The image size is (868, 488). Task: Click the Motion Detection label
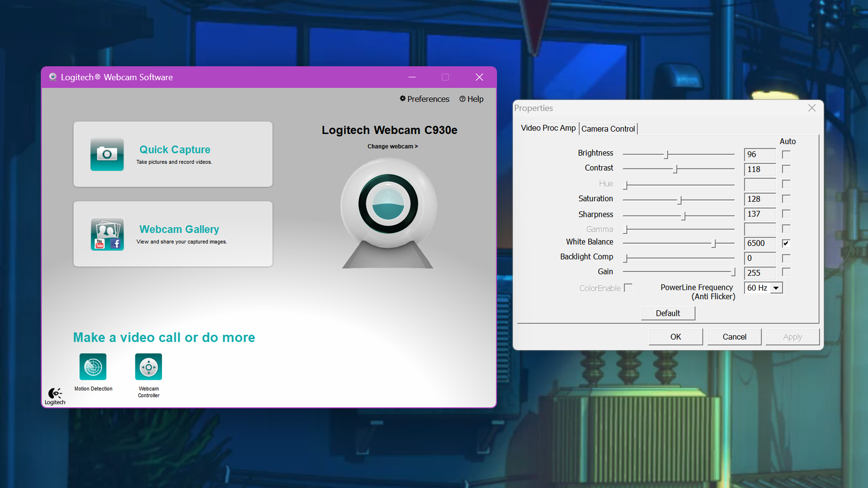tap(93, 389)
